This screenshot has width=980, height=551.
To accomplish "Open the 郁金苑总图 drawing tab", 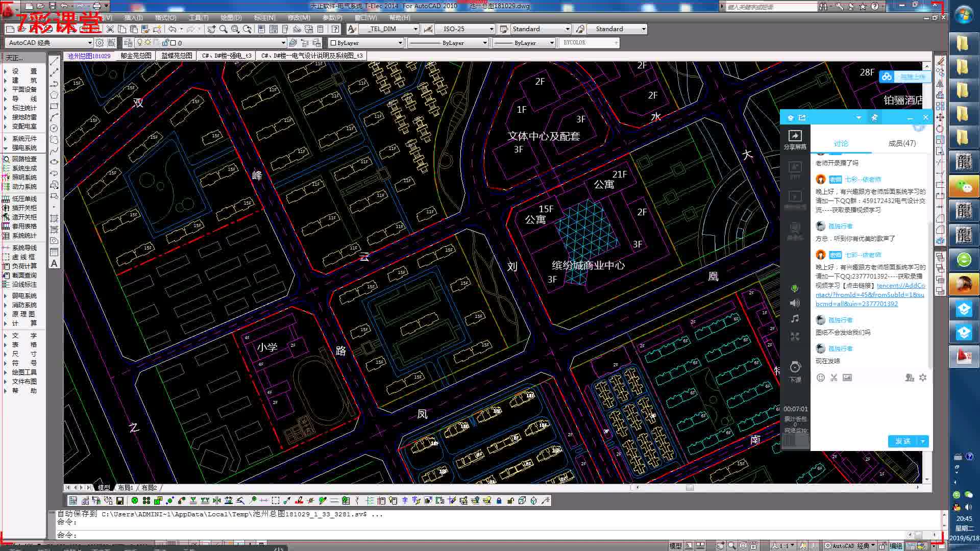I will click(136, 56).
